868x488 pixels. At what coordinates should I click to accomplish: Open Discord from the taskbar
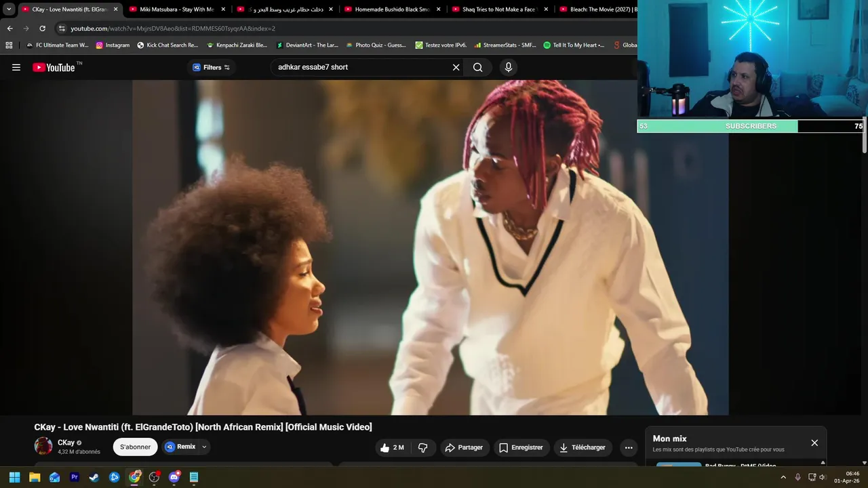pyautogui.click(x=174, y=477)
